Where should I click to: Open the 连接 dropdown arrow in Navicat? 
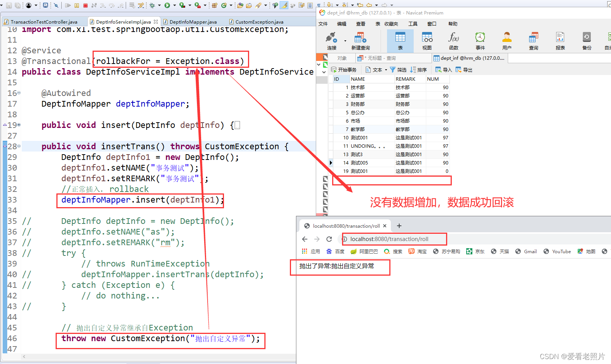pyautogui.click(x=345, y=41)
